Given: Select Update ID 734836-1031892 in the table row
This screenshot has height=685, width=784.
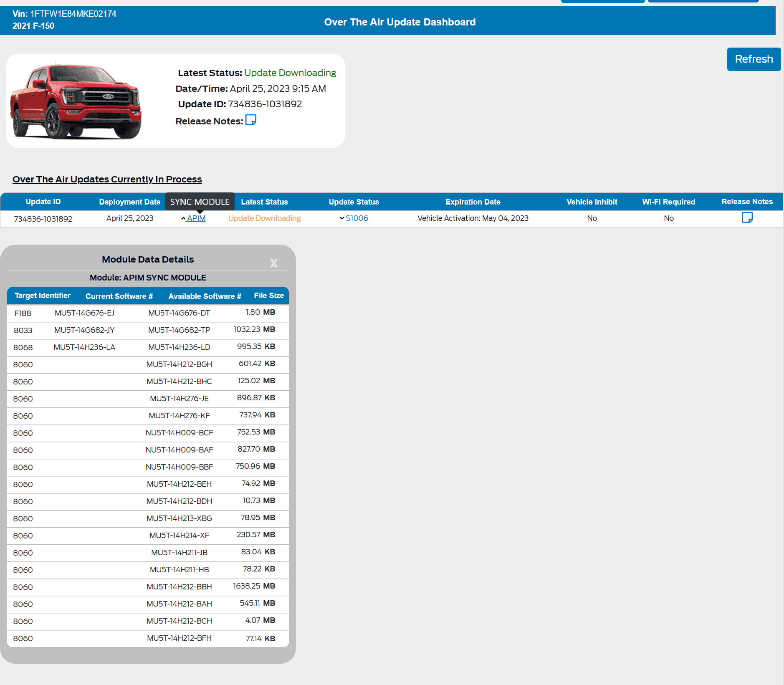Looking at the screenshot, I should (x=43, y=219).
